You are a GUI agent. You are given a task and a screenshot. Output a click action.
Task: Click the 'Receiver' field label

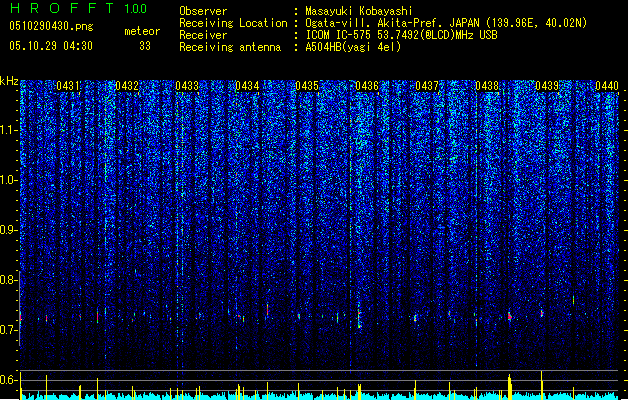pyautogui.click(x=203, y=35)
